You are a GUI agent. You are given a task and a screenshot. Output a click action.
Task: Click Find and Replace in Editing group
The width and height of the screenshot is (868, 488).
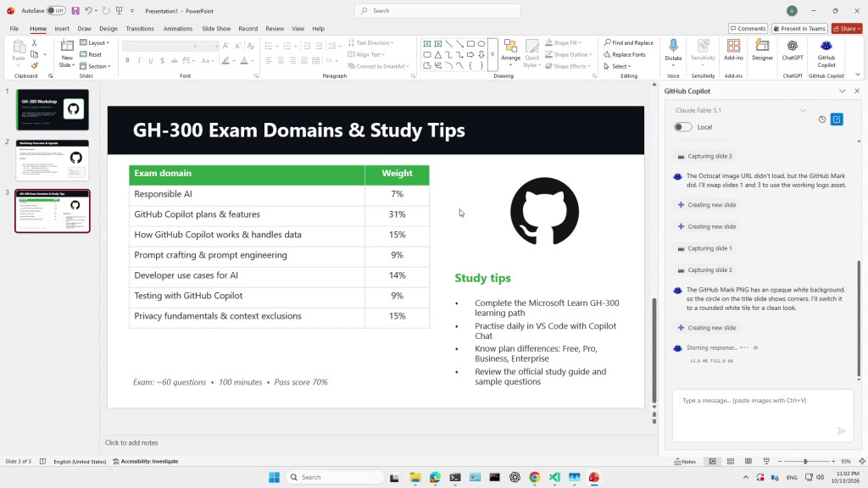628,42
